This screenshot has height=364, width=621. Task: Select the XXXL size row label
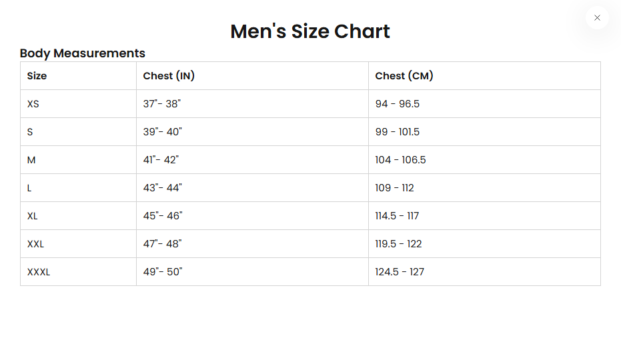tap(39, 272)
